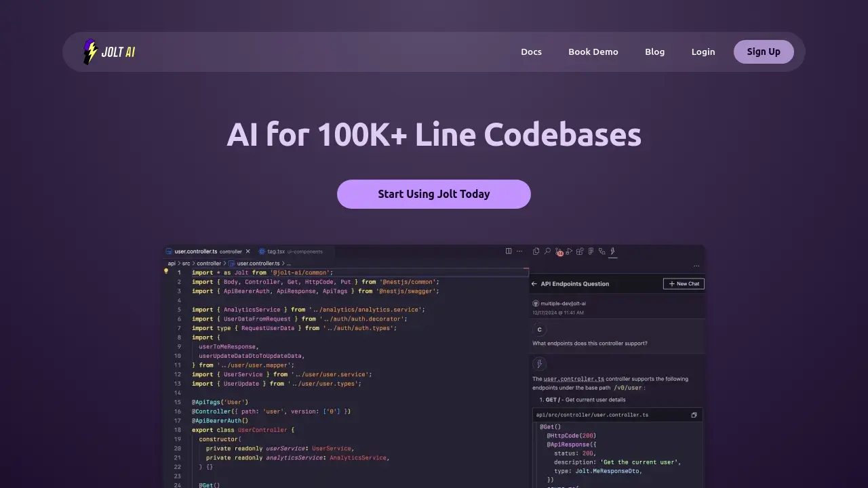Open the Explorer files icon

click(536, 251)
